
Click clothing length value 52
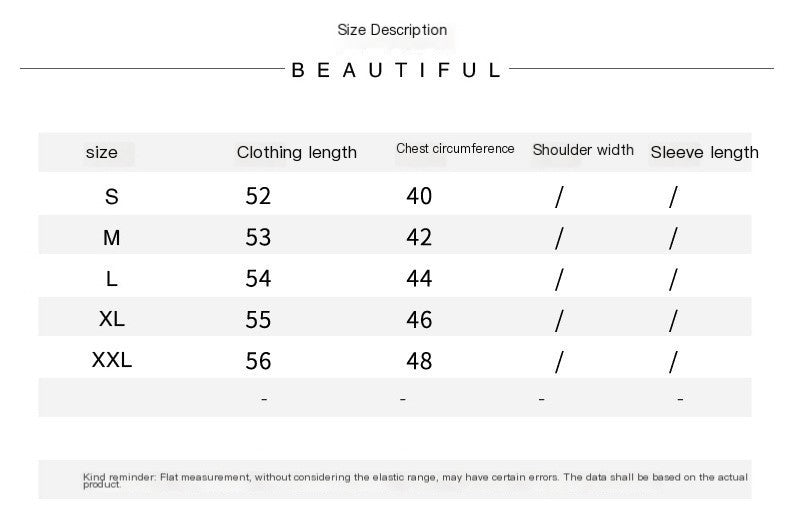[x=258, y=197]
